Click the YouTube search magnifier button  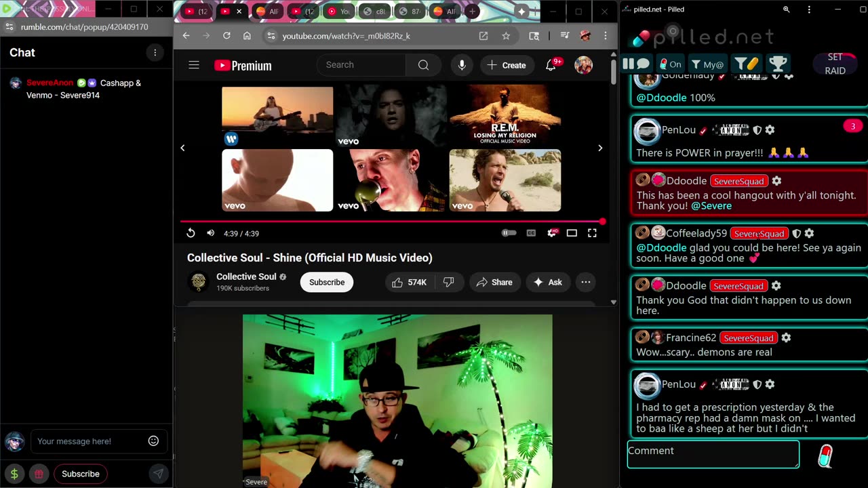(x=423, y=65)
